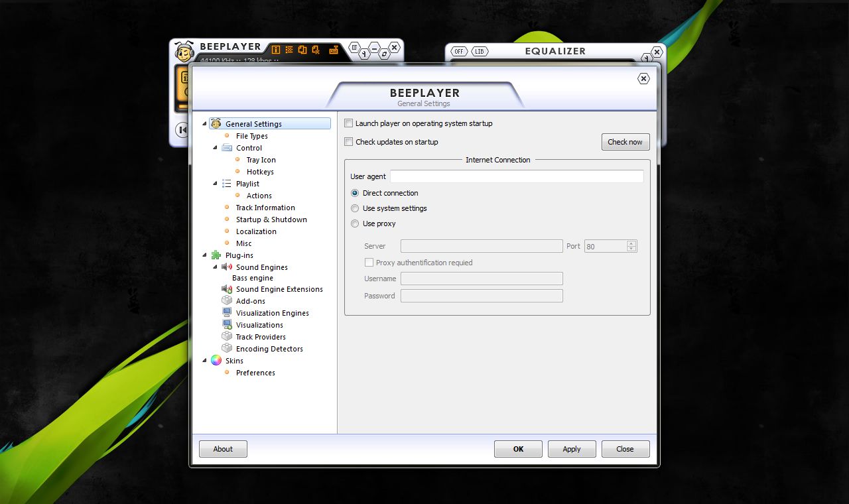Click the proxy Server input field

point(482,246)
